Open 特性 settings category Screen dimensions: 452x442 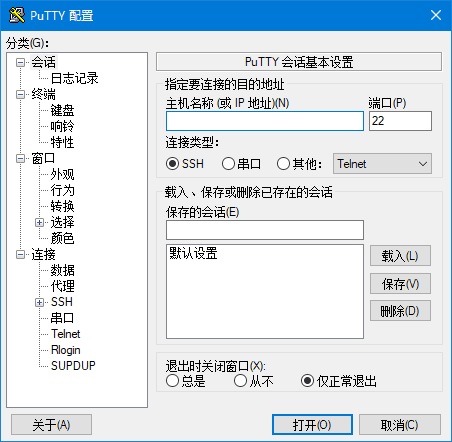click(62, 142)
